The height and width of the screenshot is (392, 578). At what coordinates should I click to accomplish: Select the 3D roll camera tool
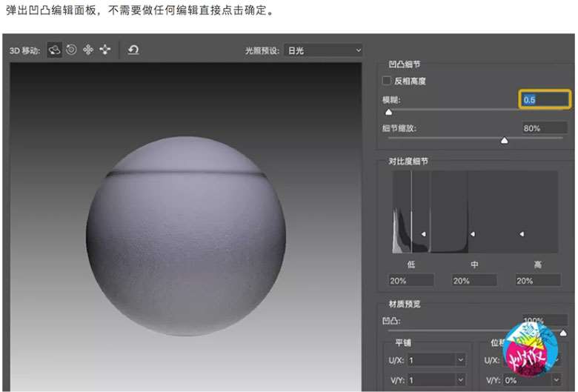click(x=71, y=50)
